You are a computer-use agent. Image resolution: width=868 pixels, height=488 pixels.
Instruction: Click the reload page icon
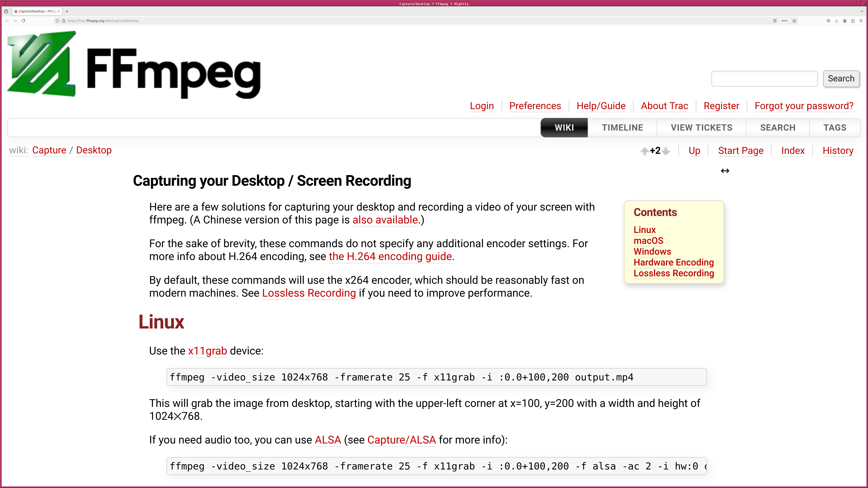23,21
